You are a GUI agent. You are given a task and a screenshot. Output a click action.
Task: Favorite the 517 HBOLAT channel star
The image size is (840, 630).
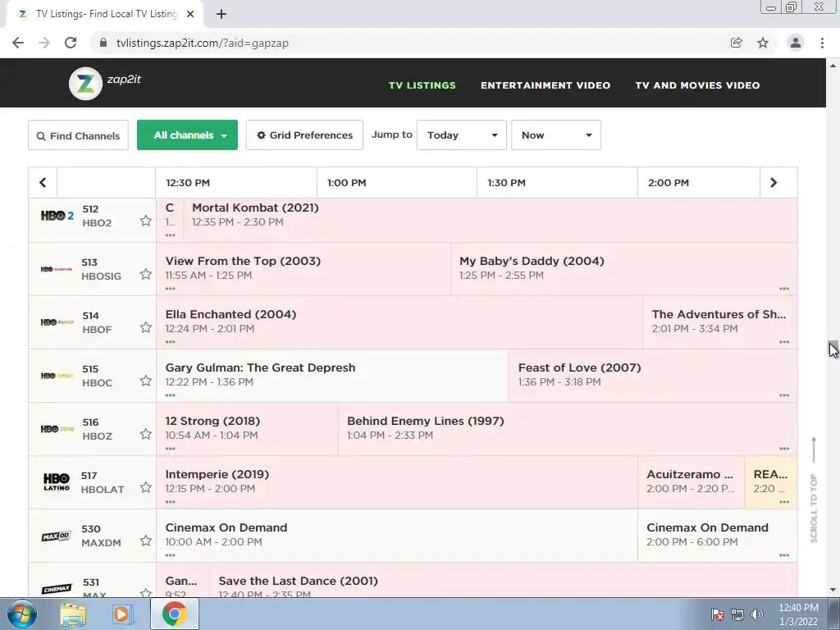pos(146,487)
